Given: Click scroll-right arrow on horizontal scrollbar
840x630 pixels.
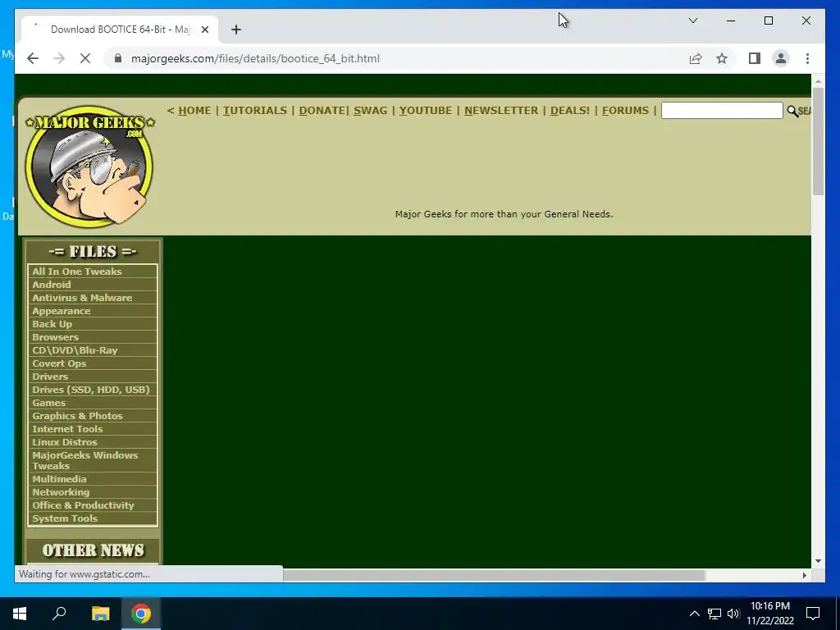Looking at the screenshot, I should point(805,575).
